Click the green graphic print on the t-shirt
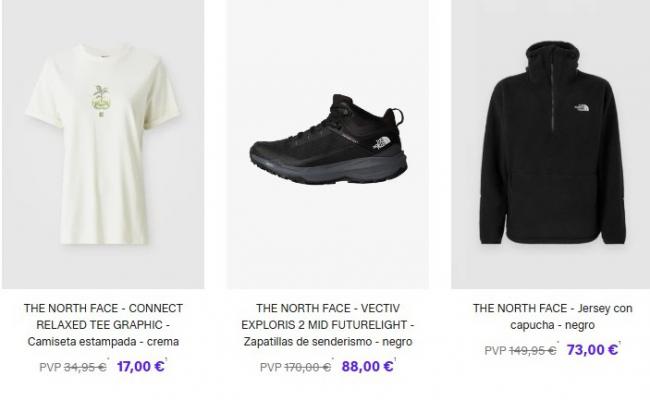650x400 pixels. pos(100,99)
